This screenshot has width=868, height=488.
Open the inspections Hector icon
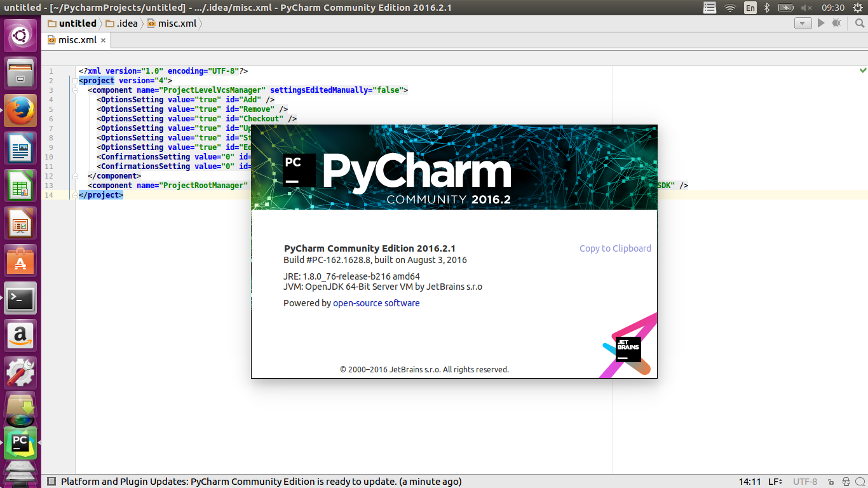coord(846,482)
